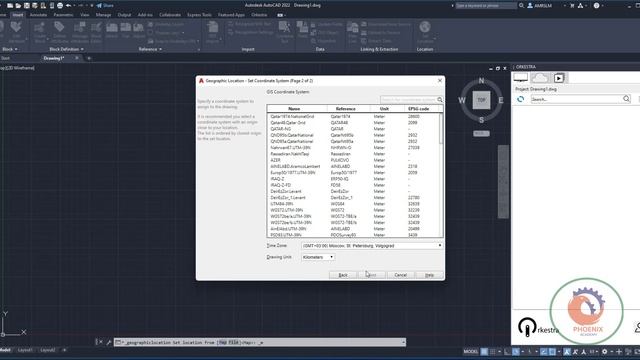Open the snap mode settings arrow in status bar
Screen dimensions: 640x360
(x=499, y=351)
